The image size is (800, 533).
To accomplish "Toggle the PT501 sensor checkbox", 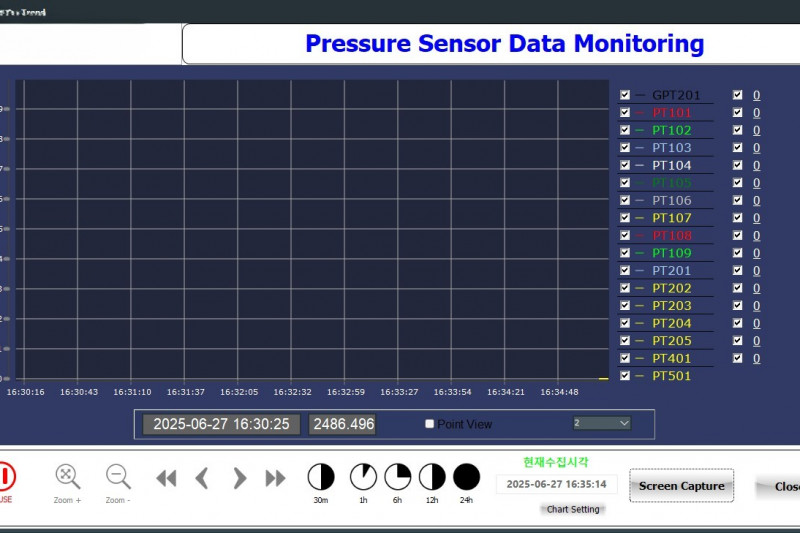I will click(x=625, y=376).
